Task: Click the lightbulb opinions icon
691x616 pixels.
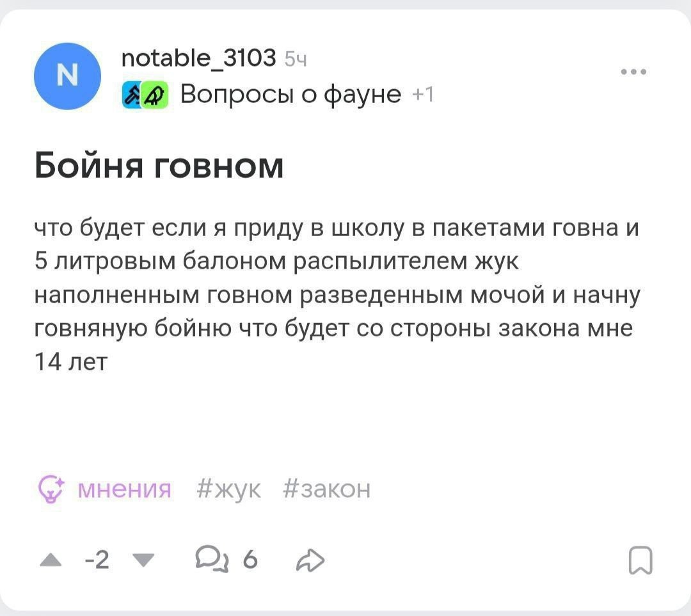Action: pos(51,489)
